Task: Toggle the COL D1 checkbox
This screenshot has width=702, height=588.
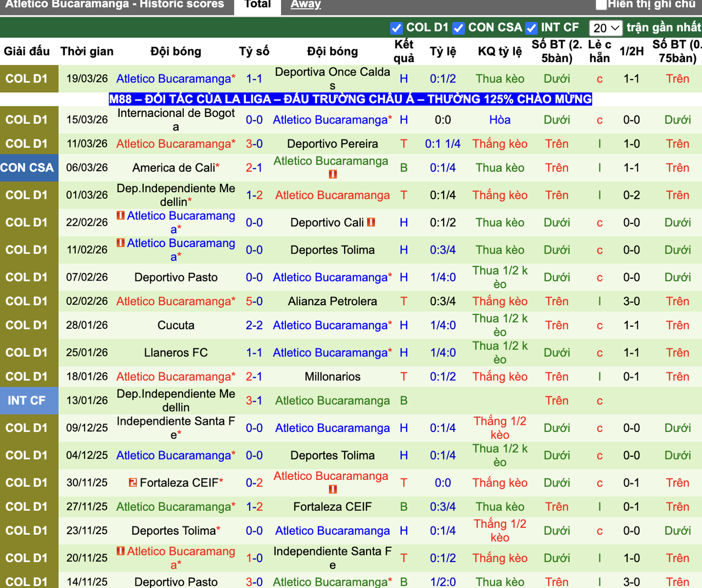Action: (x=396, y=28)
